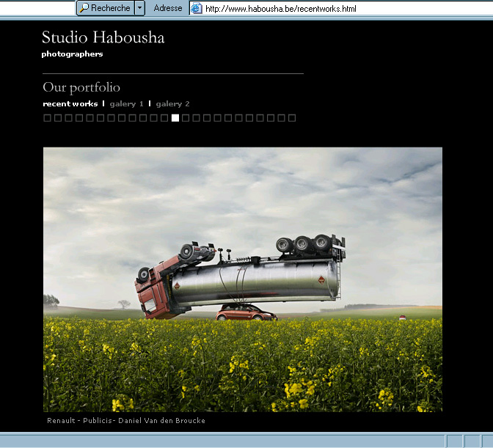This screenshot has width=493, height=448.
Task: Select the recent works tab
Action: click(70, 104)
